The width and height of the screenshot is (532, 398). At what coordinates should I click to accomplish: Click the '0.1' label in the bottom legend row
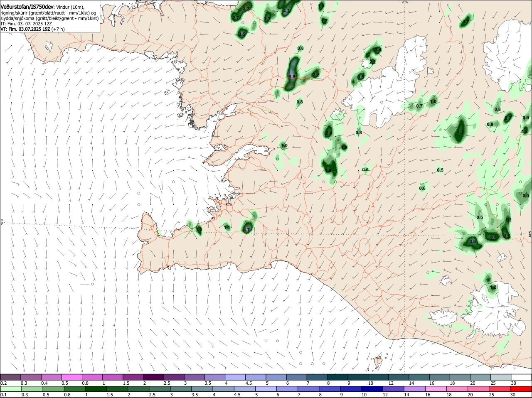[x=3, y=395]
